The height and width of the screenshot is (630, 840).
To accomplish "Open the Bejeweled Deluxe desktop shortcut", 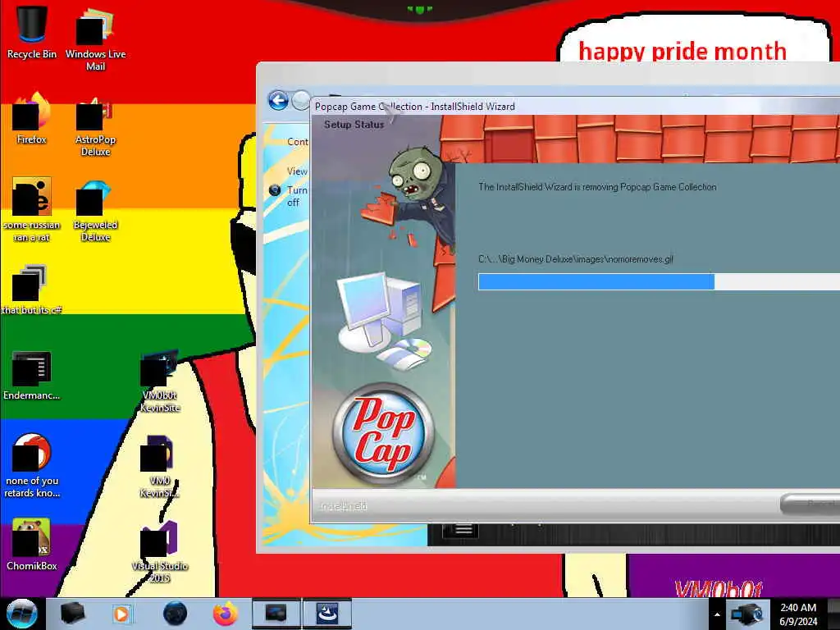I will pos(95,211).
